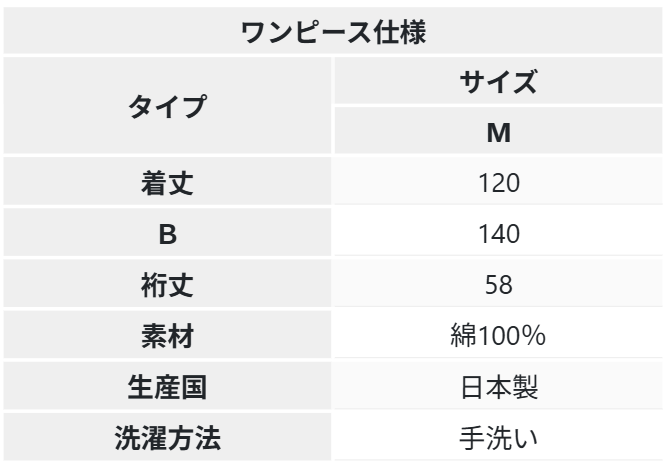Click the bust measurement value
This screenshot has width=666, height=464.
point(498,234)
